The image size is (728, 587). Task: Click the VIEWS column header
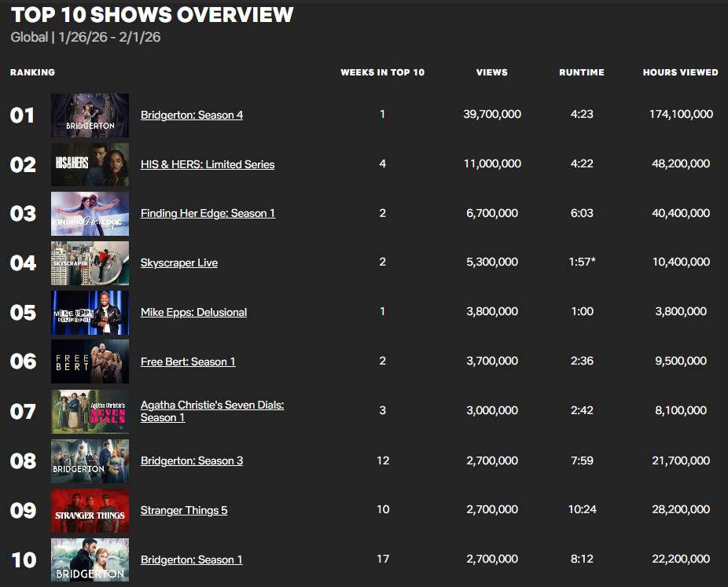(x=491, y=72)
